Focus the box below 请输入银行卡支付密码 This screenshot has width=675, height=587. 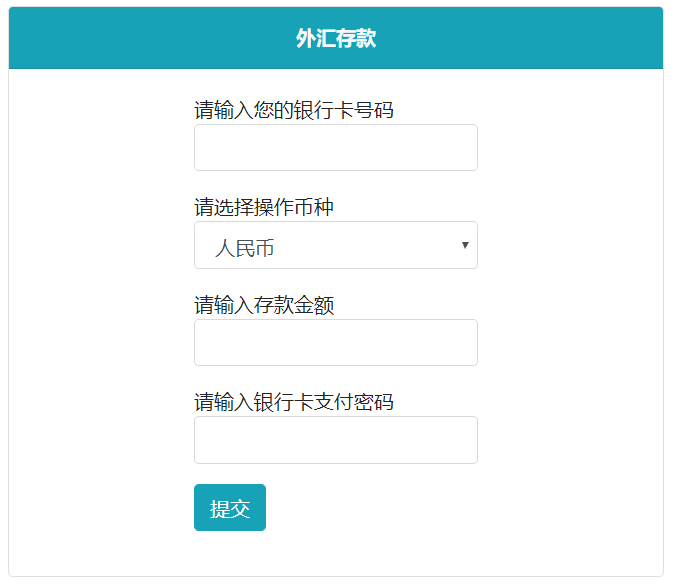tap(335, 440)
